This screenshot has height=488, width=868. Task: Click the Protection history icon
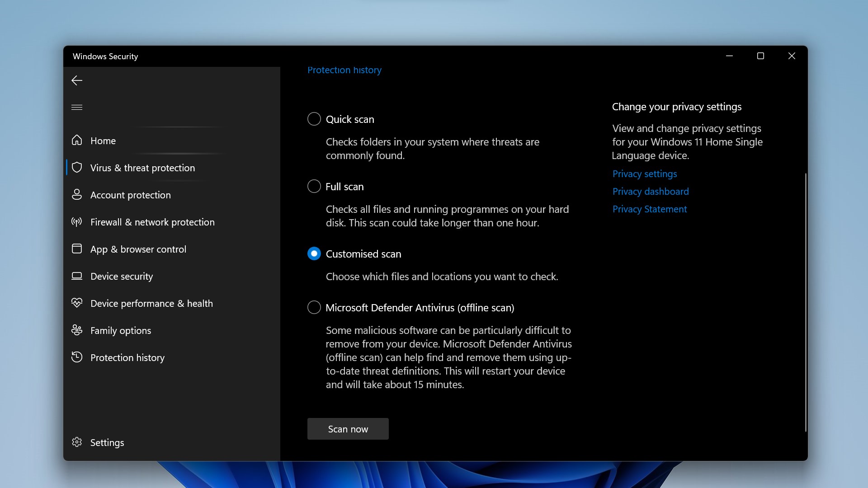[76, 357]
